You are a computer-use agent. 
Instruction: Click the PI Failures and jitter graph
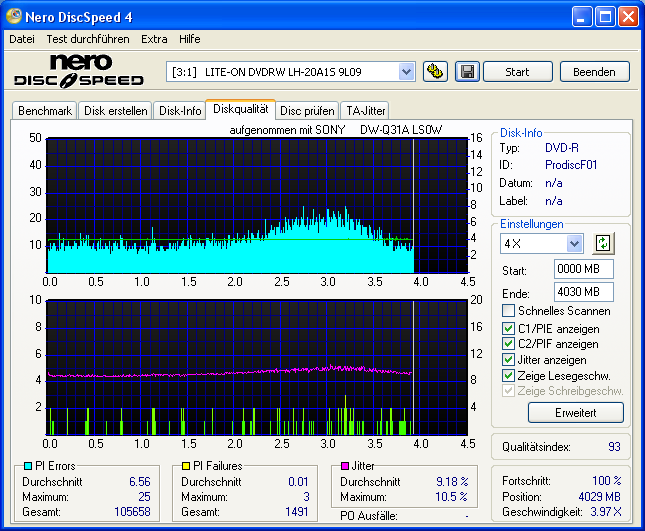pyautogui.click(x=257, y=368)
